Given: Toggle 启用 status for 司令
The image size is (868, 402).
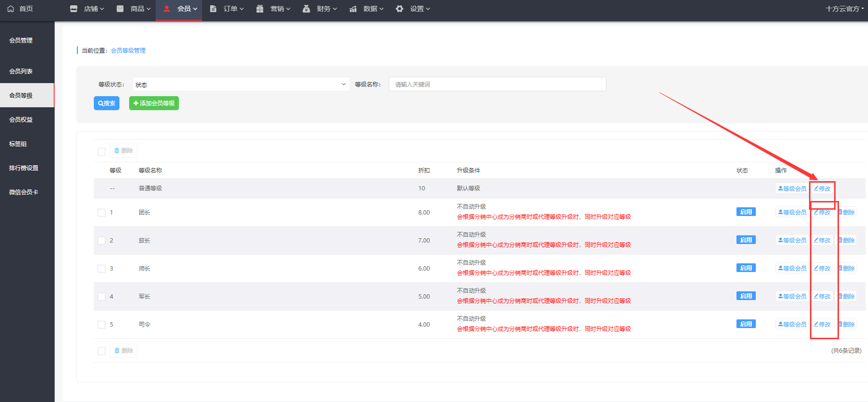Looking at the screenshot, I should click(746, 324).
